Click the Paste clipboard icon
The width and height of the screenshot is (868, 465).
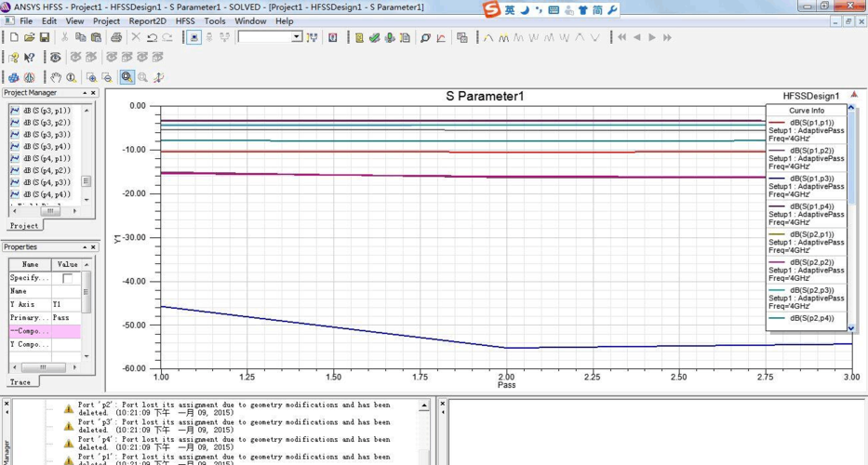pyautogui.click(x=96, y=37)
